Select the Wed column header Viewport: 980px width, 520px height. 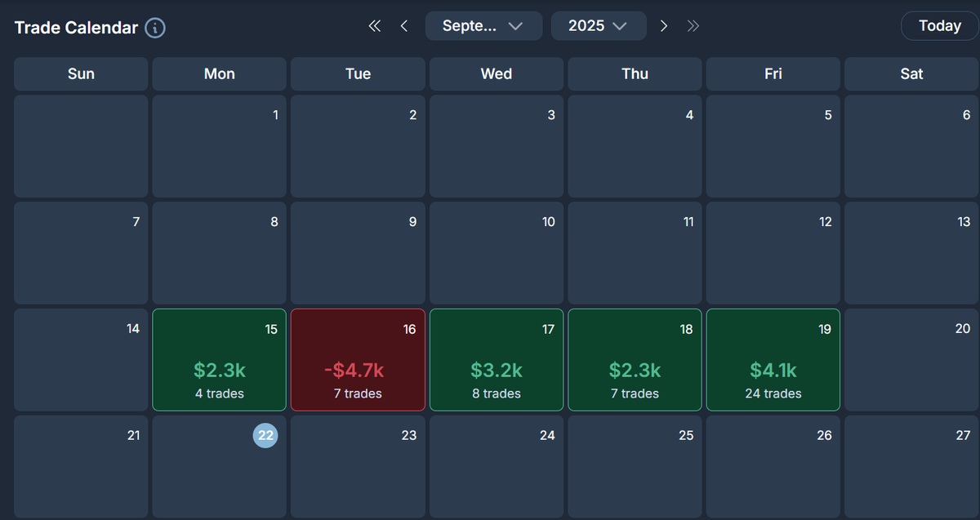pyautogui.click(x=497, y=73)
